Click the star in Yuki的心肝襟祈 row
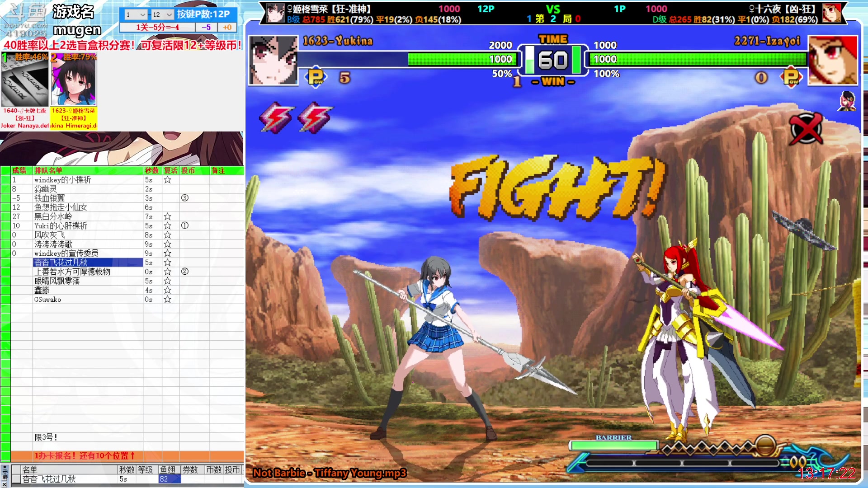 (x=167, y=225)
